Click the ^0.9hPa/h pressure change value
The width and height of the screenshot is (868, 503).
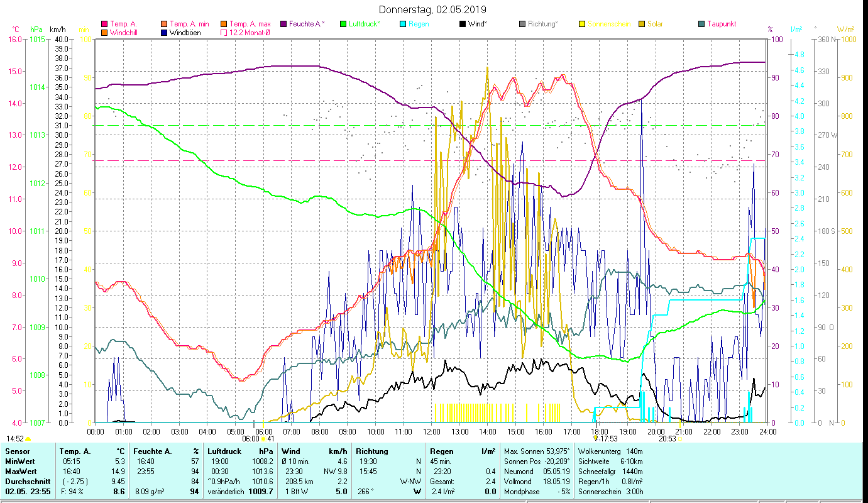[x=224, y=482]
